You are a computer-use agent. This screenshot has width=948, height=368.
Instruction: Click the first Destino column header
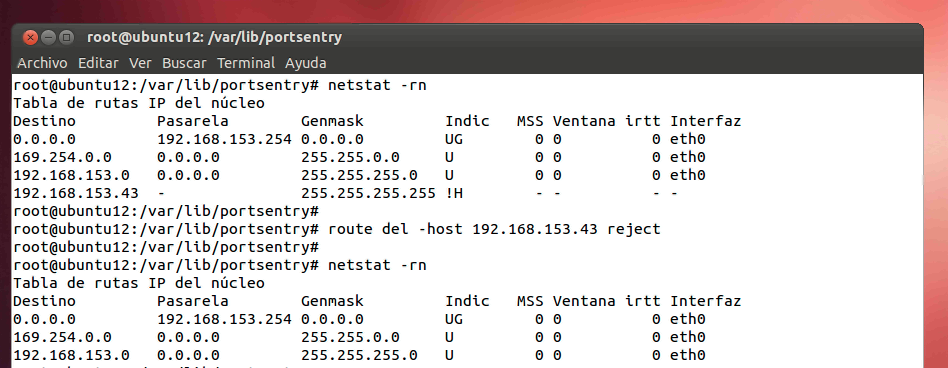(x=44, y=121)
